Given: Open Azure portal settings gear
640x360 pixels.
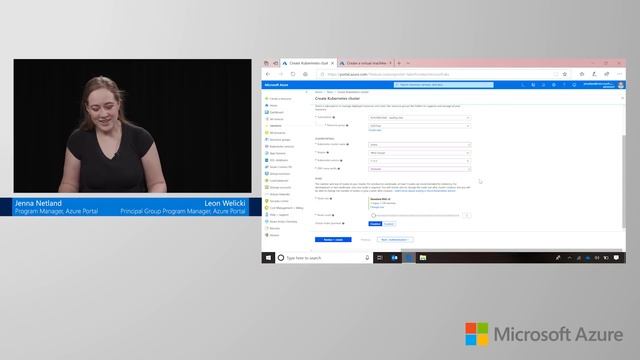Looking at the screenshot, I should coord(553,85).
